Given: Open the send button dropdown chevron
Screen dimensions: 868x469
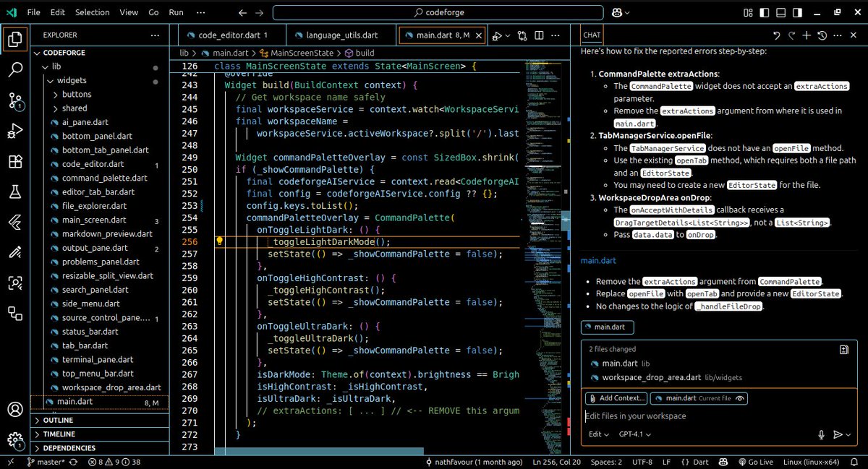Looking at the screenshot, I should (x=849, y=434).
